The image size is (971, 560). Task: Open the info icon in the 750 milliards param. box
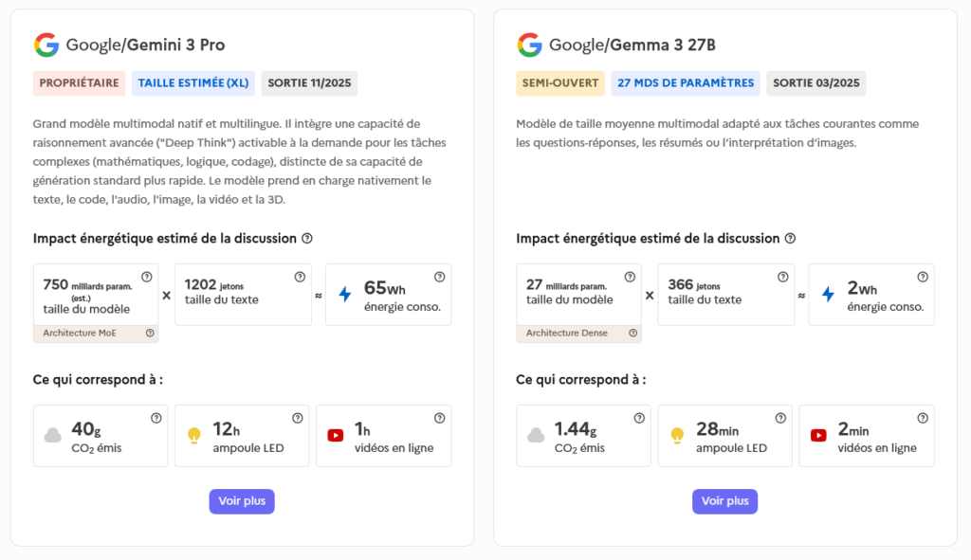[x=147, y=277]
